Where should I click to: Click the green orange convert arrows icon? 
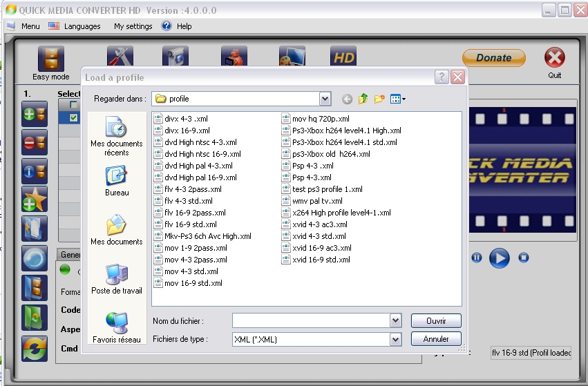35,349
